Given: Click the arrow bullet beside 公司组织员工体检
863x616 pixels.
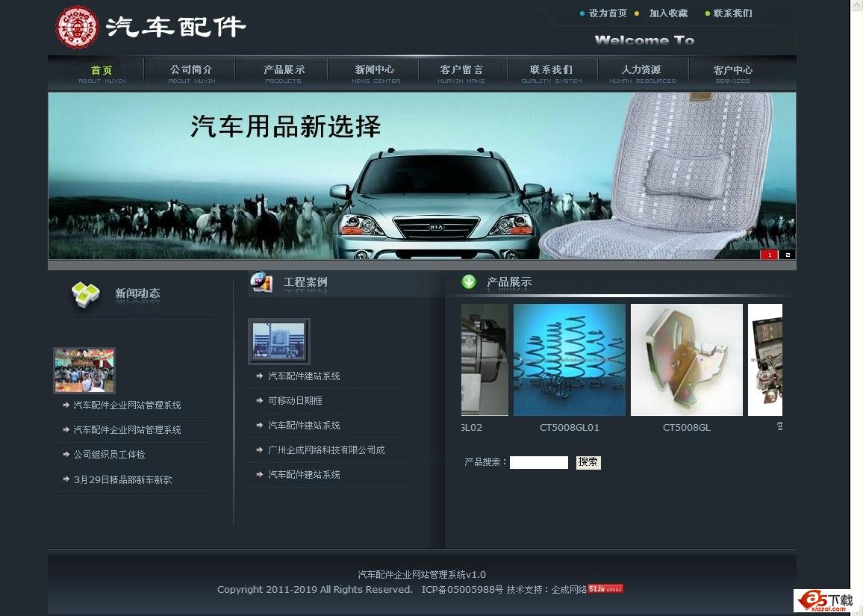Looking at the screenshot, I should point(65,455).
